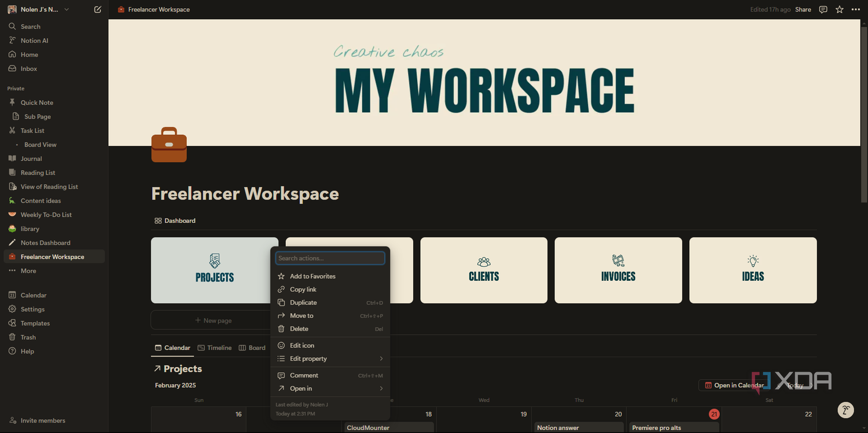Choose Copy link from the context menu

(330, 289)
